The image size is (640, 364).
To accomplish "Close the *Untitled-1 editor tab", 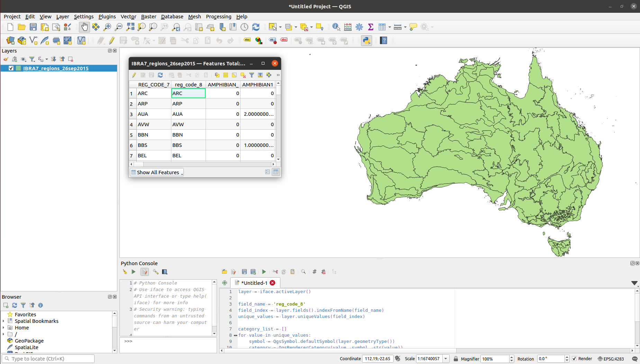I will click(x=273, y=283).
